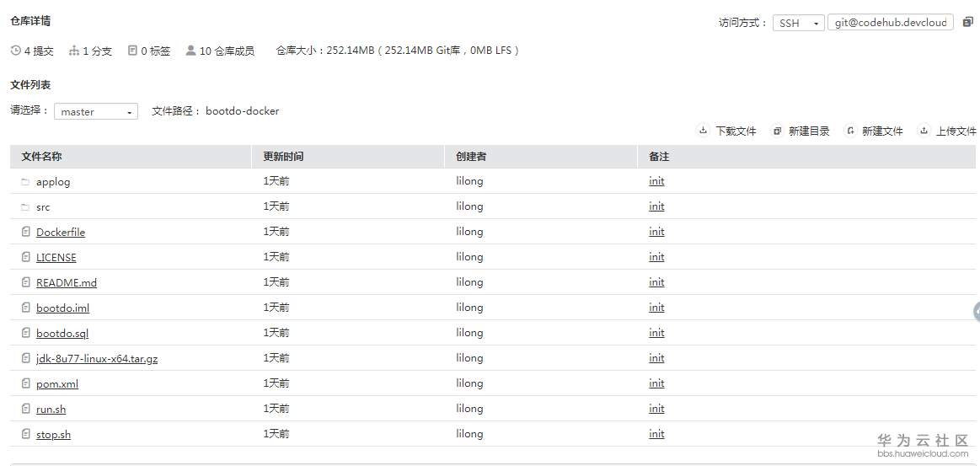
Task: Click the new directory icon
Action: (x=777, y=131)
